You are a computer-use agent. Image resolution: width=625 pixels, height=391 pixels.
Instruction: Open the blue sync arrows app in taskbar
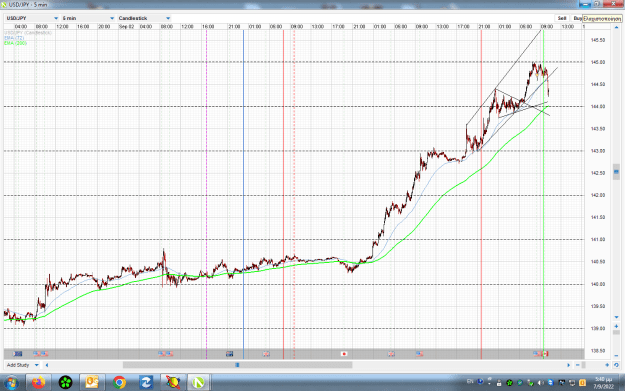point(145,383)
